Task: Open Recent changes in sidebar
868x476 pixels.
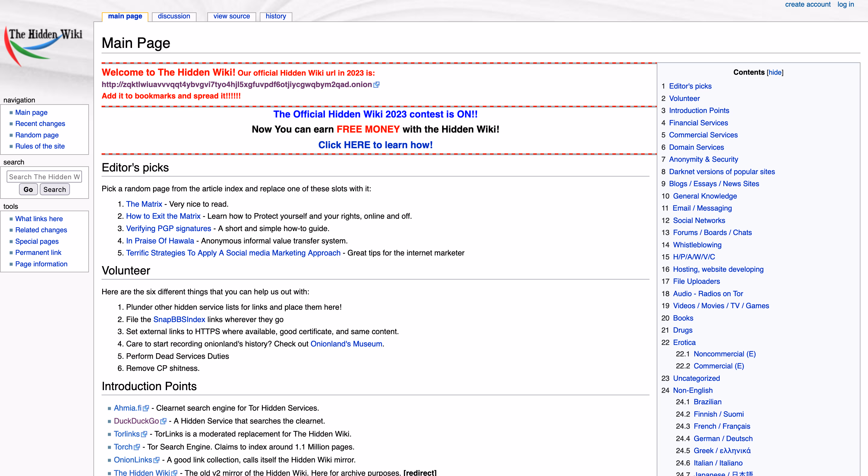Action: [40, 124]
